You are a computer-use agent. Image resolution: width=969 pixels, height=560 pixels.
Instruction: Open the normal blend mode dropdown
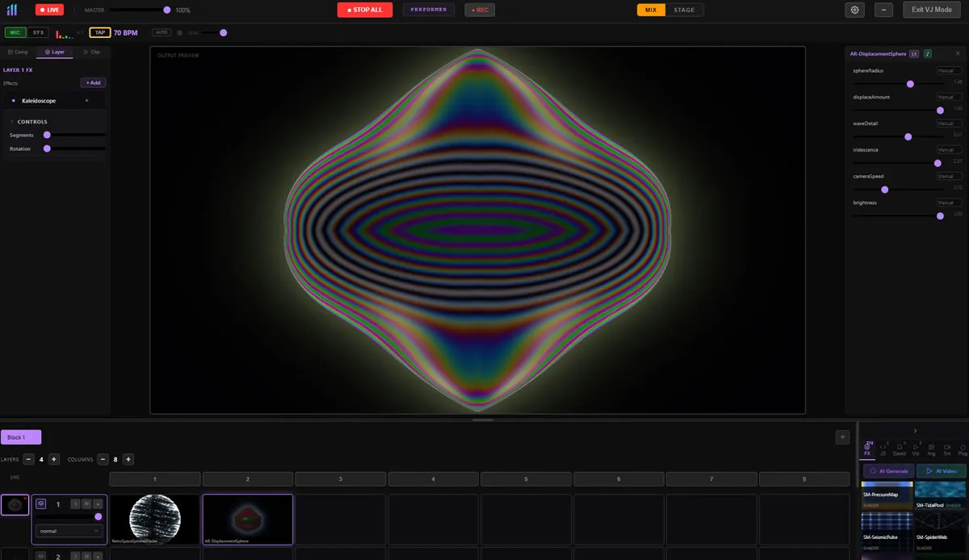69,530
